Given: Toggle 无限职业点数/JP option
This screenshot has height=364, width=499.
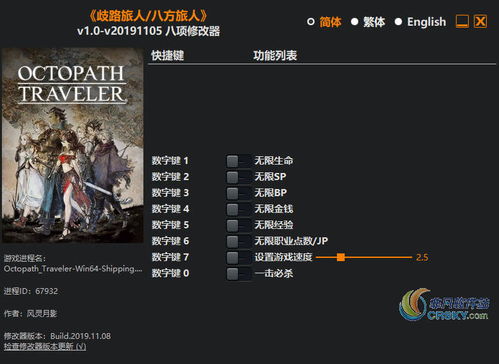Looking at the screenshot, I should point(238,241).
